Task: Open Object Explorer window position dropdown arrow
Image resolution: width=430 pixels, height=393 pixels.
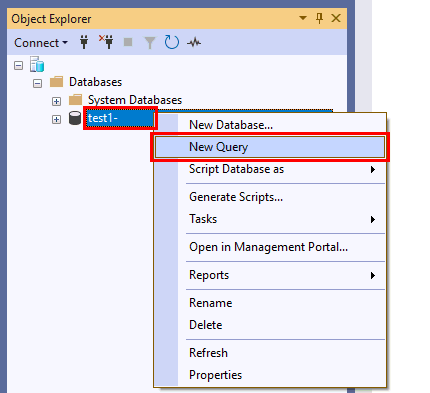Action: click(303, 18)
